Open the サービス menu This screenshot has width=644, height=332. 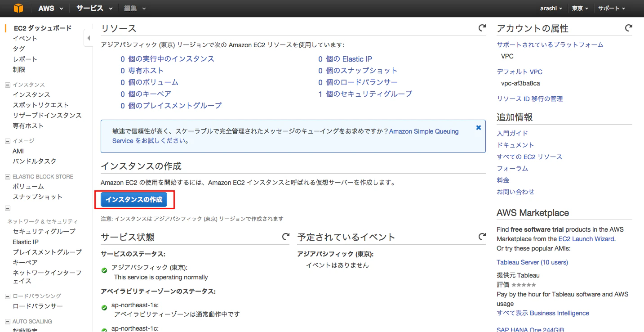[94, 8]
